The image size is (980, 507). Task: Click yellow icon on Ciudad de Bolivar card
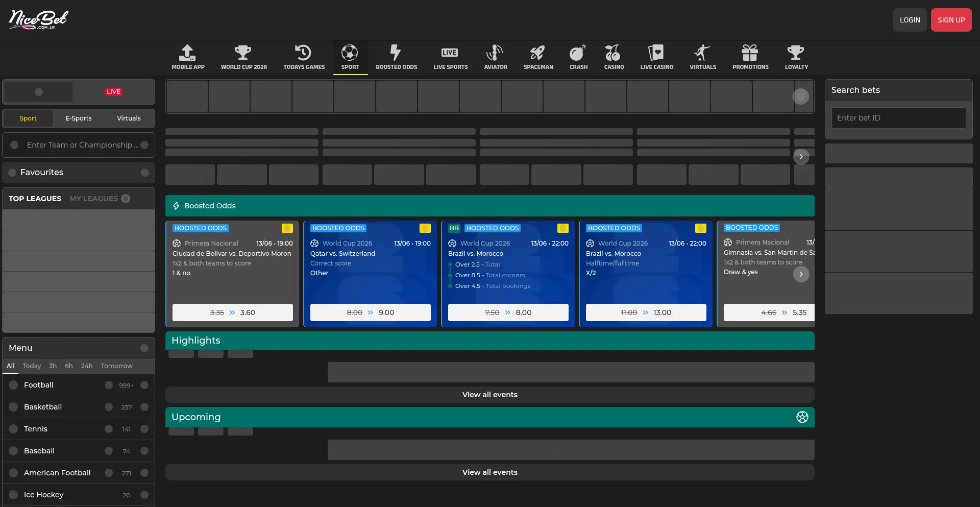tap(287, 228)
